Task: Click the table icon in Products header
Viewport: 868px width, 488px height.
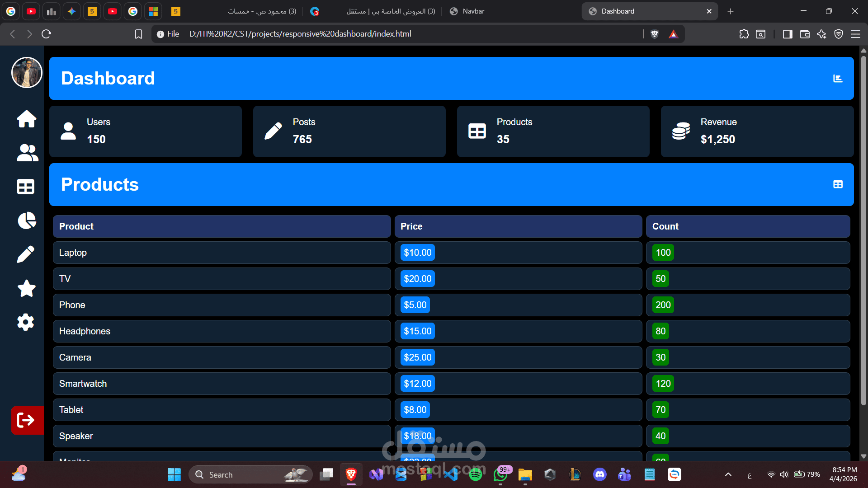Action: 838,184
